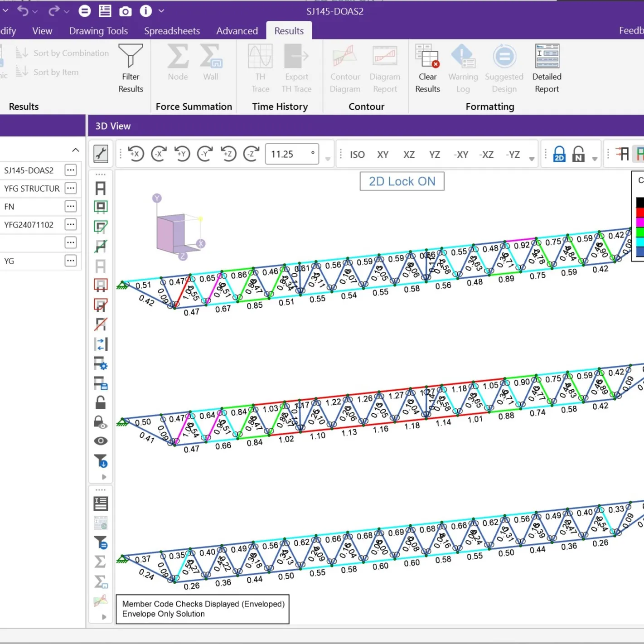
Task: Rotate view about negative Z axis
Action: click(x=251, y=154)
